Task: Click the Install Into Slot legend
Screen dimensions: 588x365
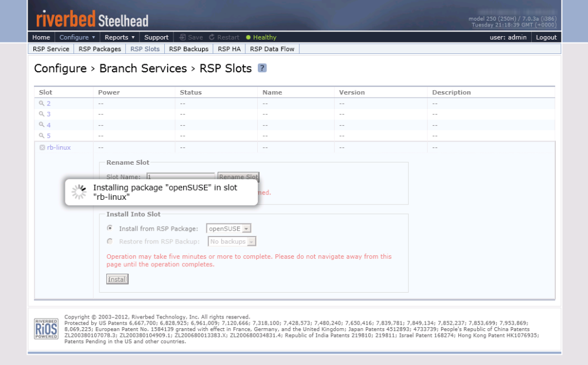Action: point(133,214)
